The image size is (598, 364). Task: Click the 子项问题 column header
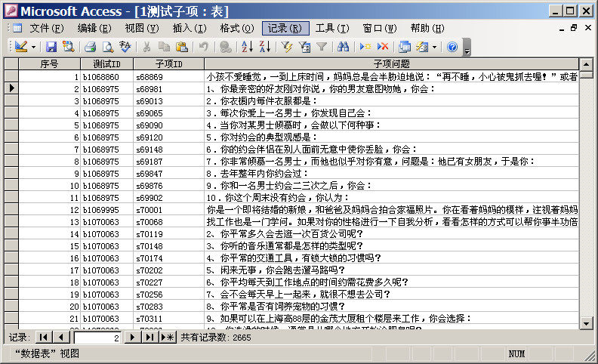(392, 63)
